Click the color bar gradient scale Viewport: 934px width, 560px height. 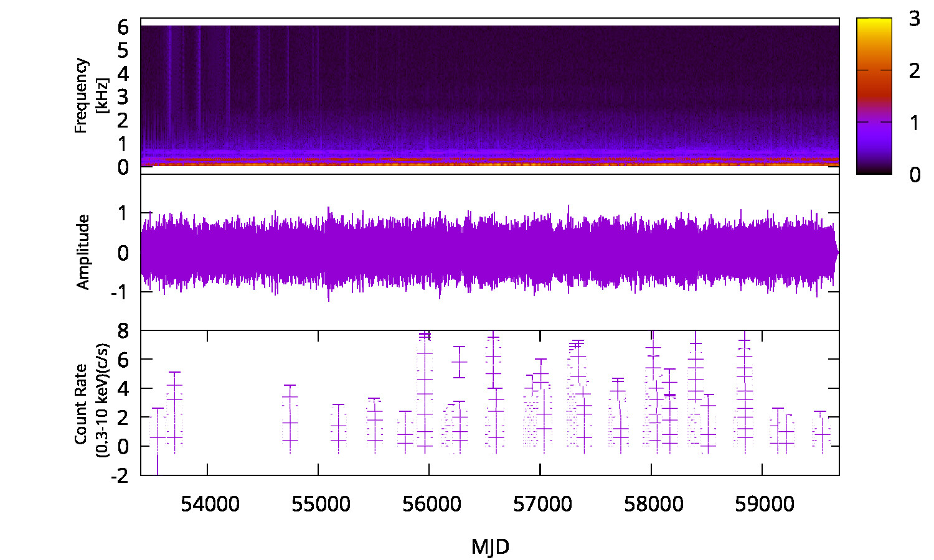[874, 96]
